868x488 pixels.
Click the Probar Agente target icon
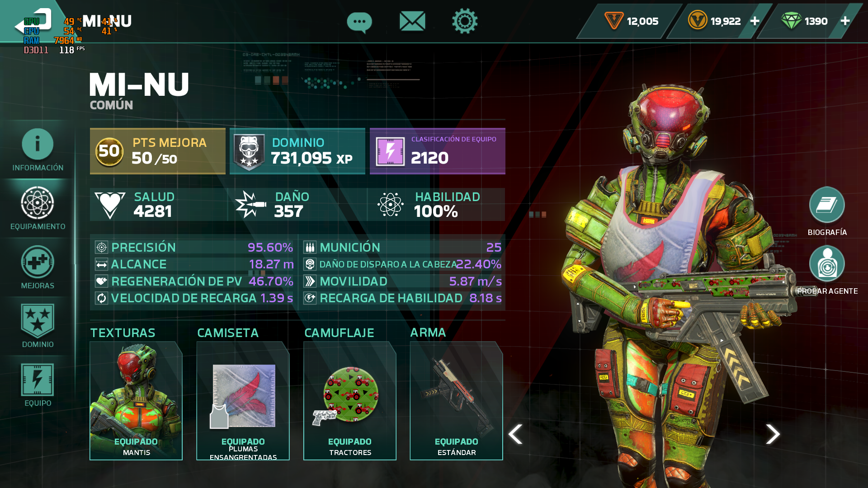click(x=827, y=264)
